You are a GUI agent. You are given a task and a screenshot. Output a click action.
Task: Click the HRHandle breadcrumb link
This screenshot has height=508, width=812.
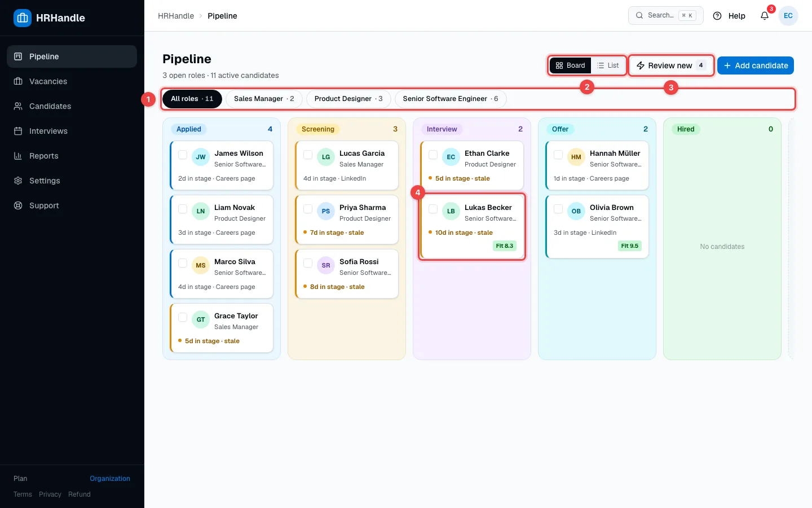[176, 16]
